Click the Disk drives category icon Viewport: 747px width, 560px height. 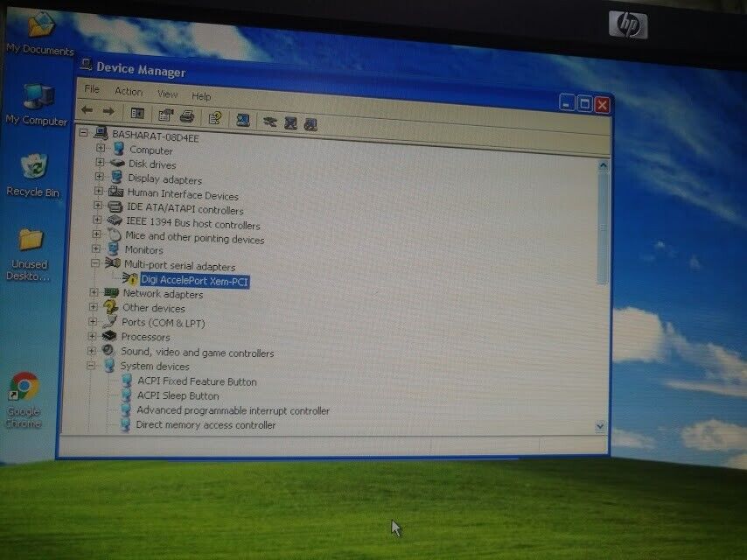116,164
